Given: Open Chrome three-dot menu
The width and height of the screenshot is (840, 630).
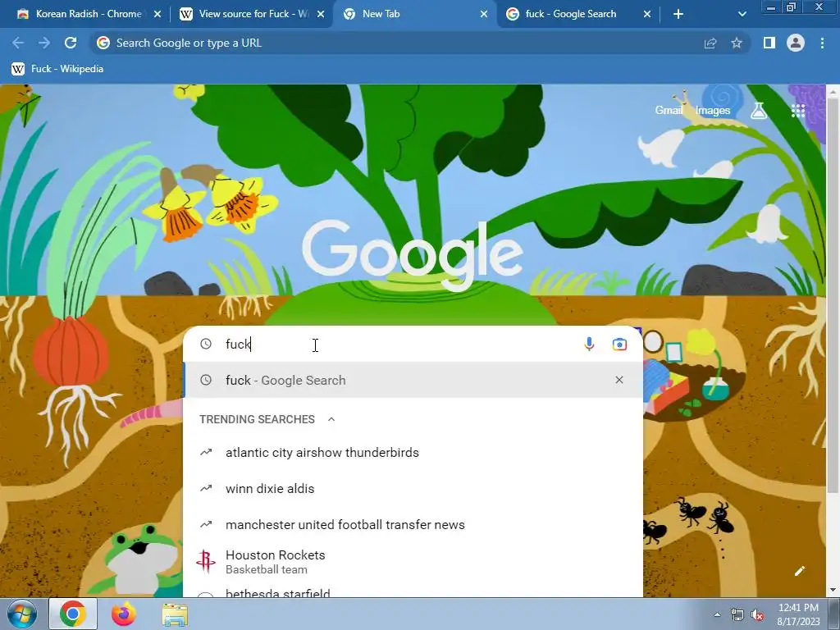Looking at the screenshot, I should point(822,43).
